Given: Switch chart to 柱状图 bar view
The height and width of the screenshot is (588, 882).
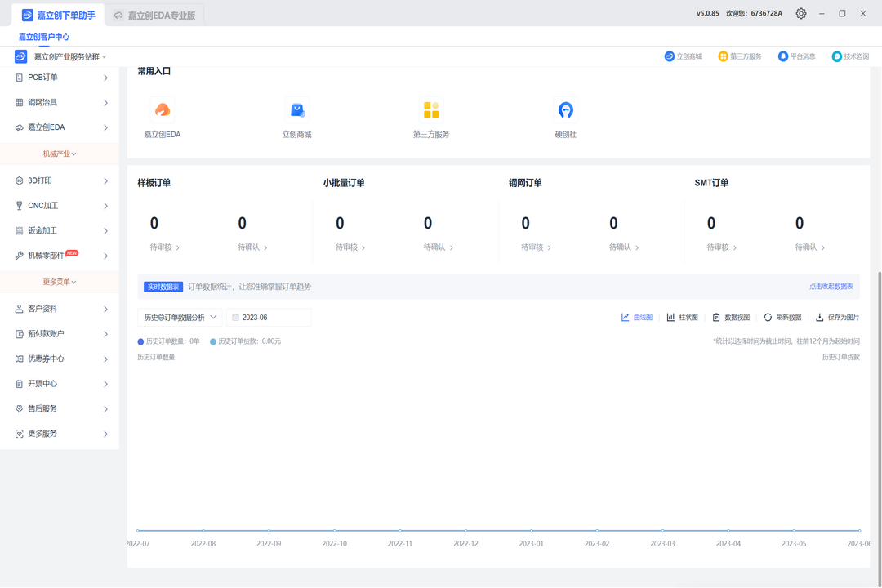Looking at the screenshot, I should point(682,318).
